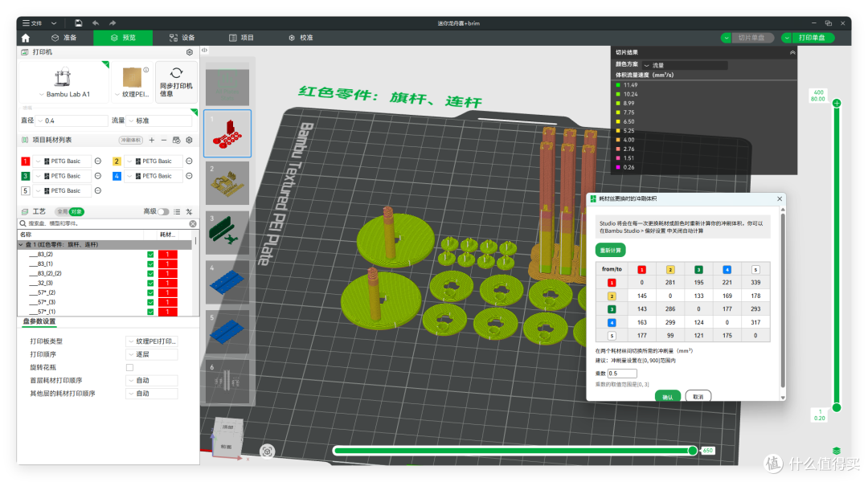Click the AMS sync icon in filament list header
Viewport: 868px width, 482px height.
176,140
